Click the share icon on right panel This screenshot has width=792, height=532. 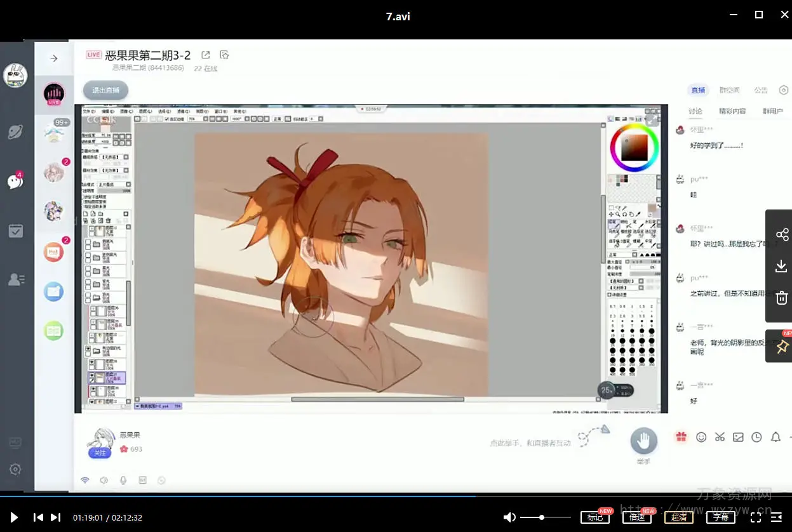[782, 234]
